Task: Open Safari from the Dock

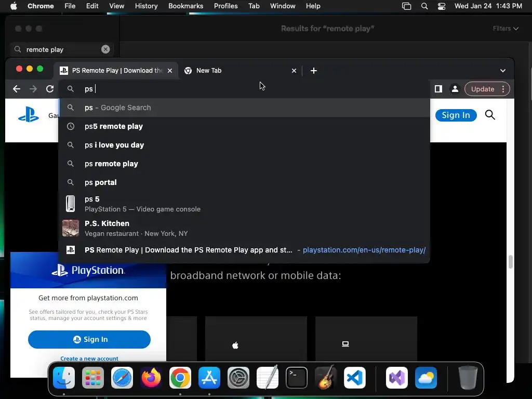Action: pos(122,378)
